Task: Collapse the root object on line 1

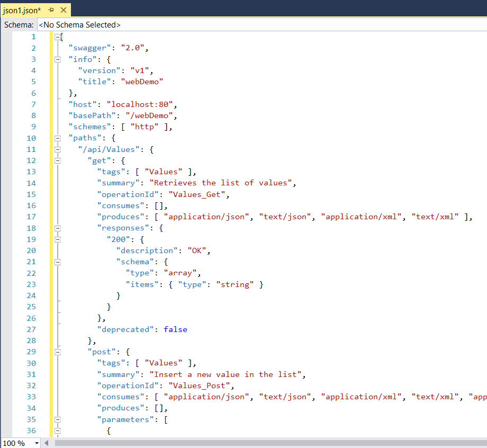Action: tap(58, 37)
